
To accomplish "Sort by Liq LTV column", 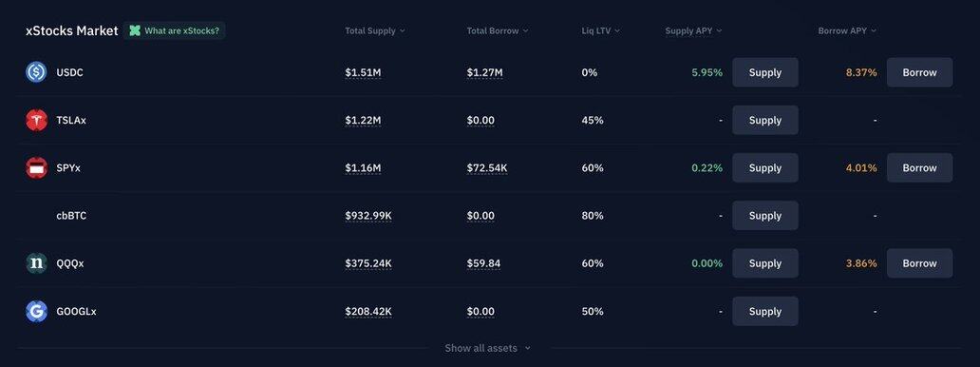I will tap(600, 30).
